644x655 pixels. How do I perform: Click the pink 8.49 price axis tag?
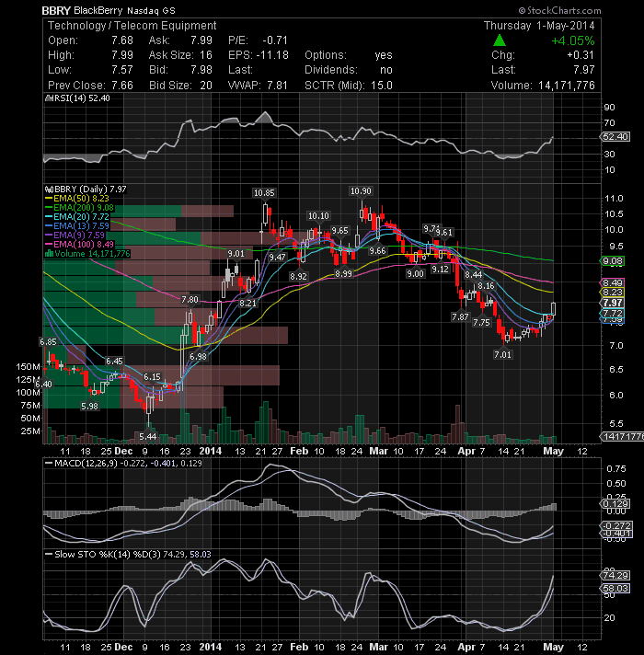coord(612,282)
